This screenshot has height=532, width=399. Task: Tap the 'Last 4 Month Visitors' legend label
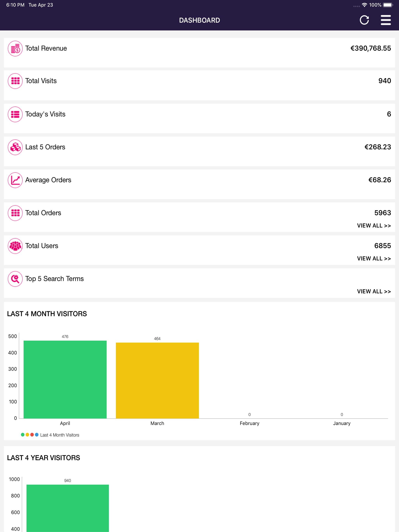60,435
